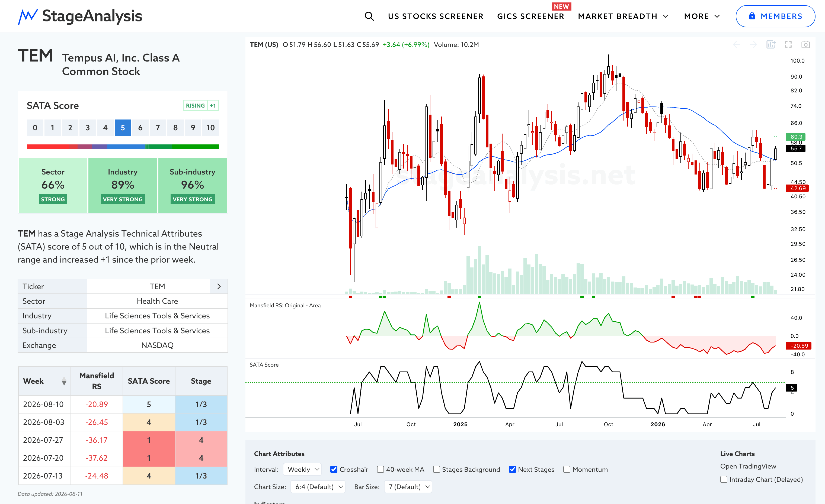Open TradingView live chart link
The width and height of the screenshot is (825, 504).
click(x=748, y=466)
